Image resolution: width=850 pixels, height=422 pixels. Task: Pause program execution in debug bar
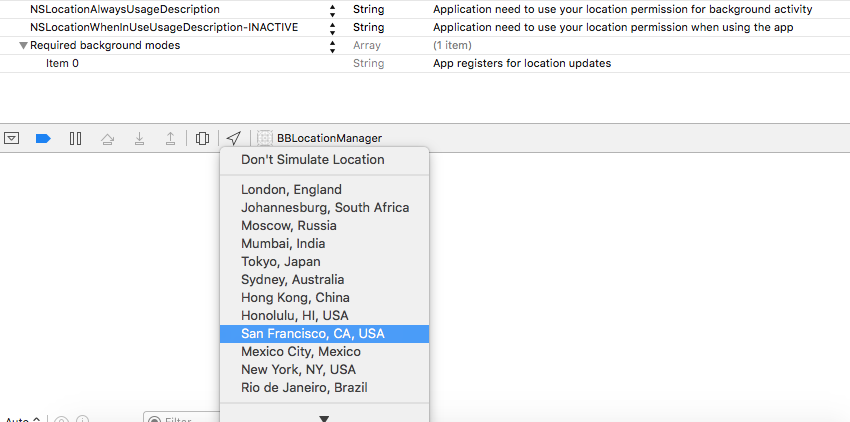(x=75, y=138)
